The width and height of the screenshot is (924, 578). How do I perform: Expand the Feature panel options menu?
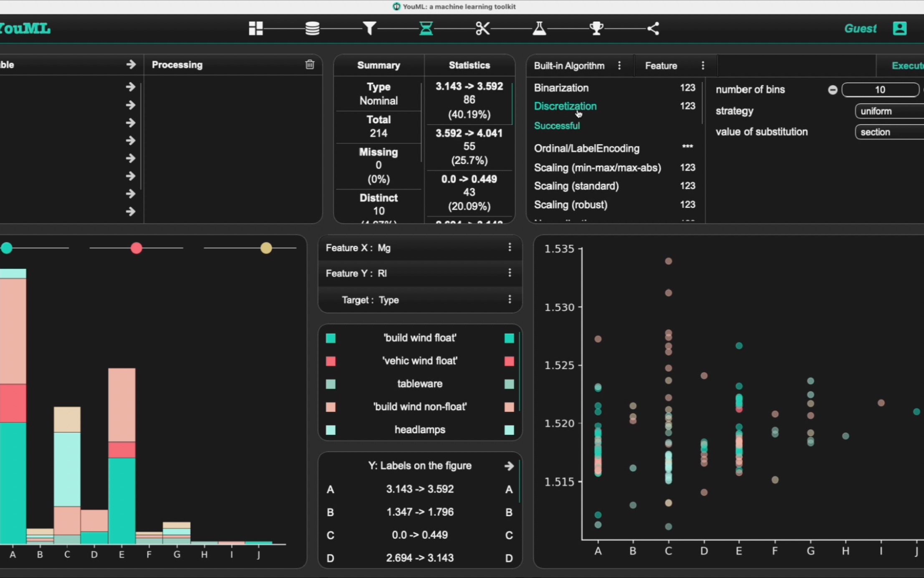pyautogui.click(x=702, y=65)
